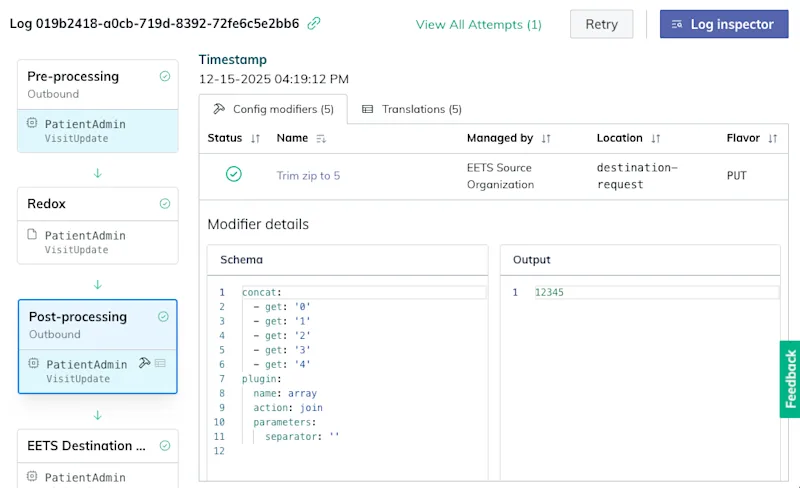Click the chip icon in Pre-processing PatientAdmin row
800x488 pixels.
point(32,123)
